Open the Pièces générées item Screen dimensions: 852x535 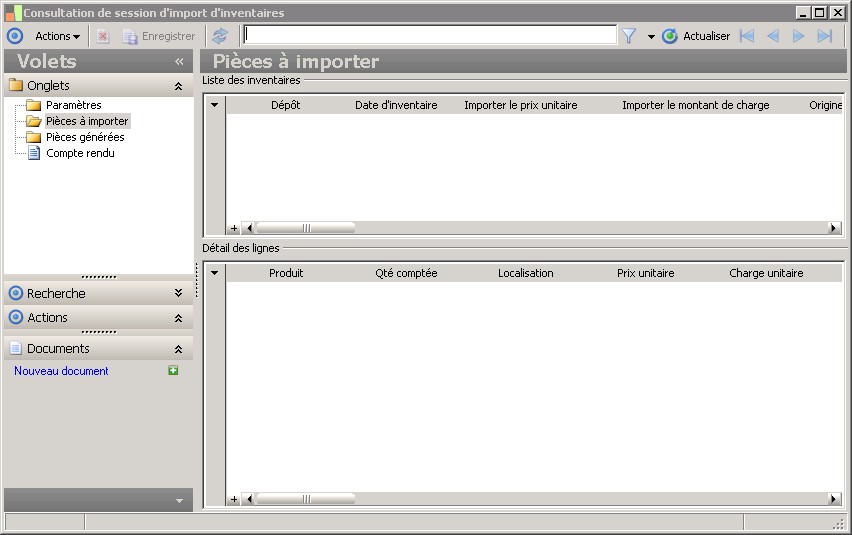click(85, 137)
